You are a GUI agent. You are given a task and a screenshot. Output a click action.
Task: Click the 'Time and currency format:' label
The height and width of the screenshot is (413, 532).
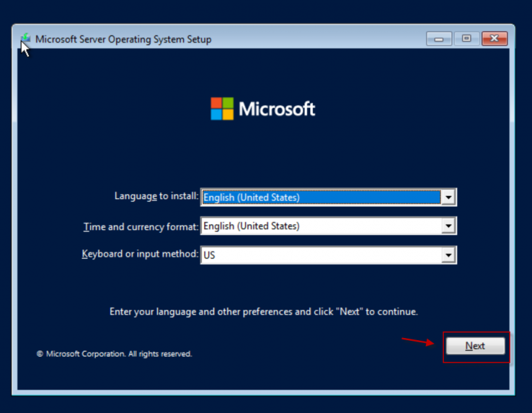[141, 226]
